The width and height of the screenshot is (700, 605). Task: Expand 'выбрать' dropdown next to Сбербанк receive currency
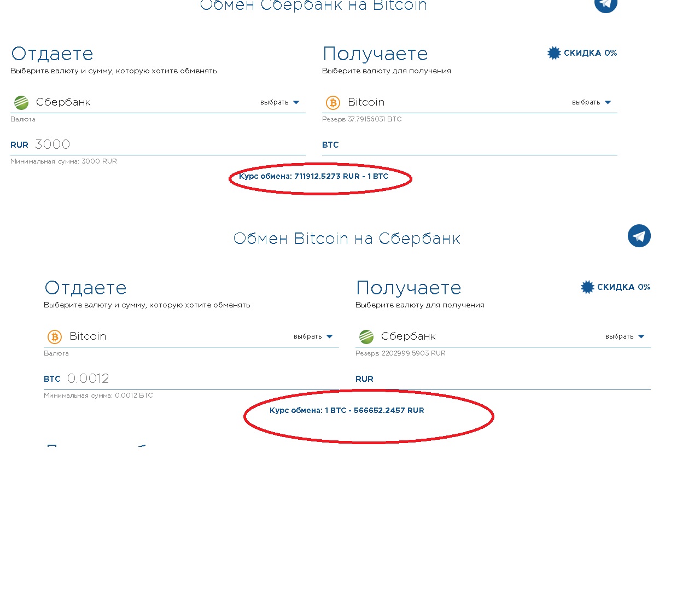click(625, 336)
